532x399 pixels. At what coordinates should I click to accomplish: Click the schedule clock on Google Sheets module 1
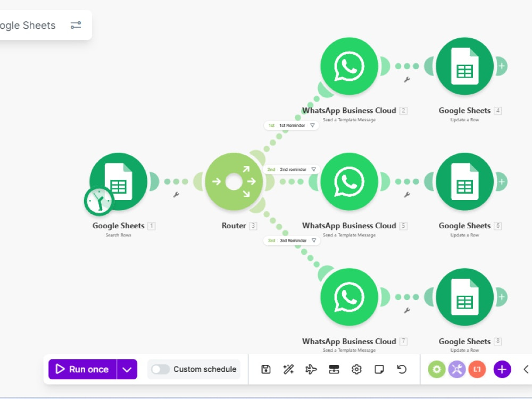pyautogui.click(x=99, y=201)
